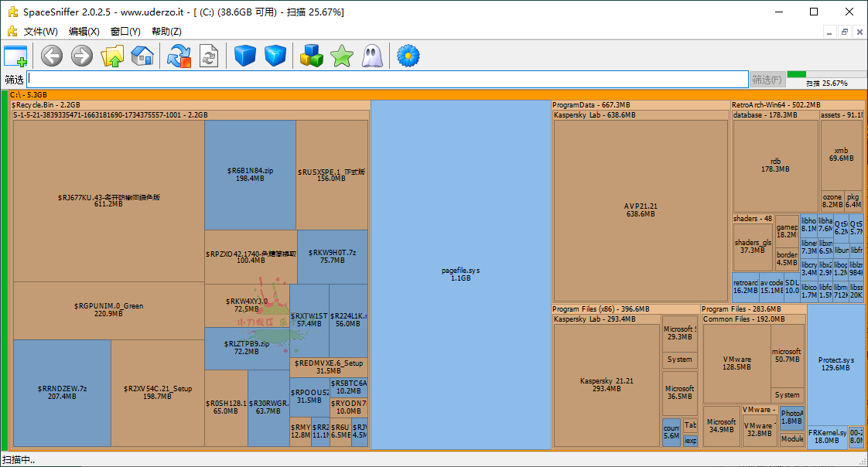This screenshot has height=467, width=868.
Task: Open the 窗口(Y) menu
Action: 125,32
